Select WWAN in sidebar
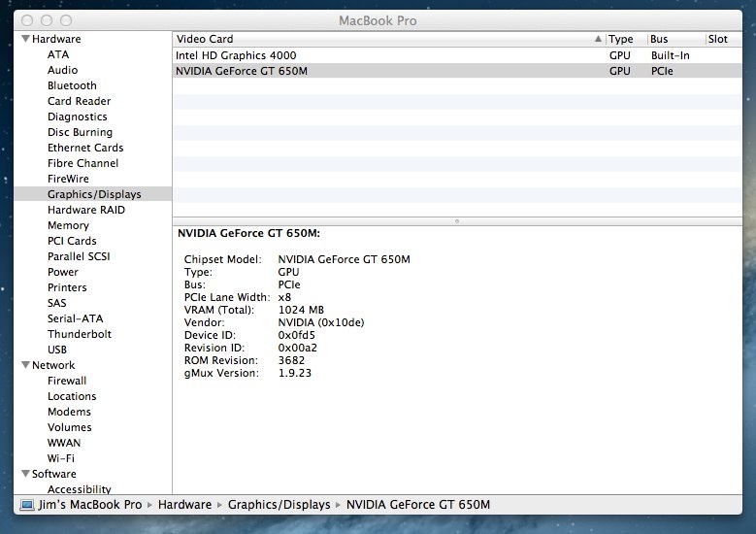756x534 pixels. tap(64, 443)
